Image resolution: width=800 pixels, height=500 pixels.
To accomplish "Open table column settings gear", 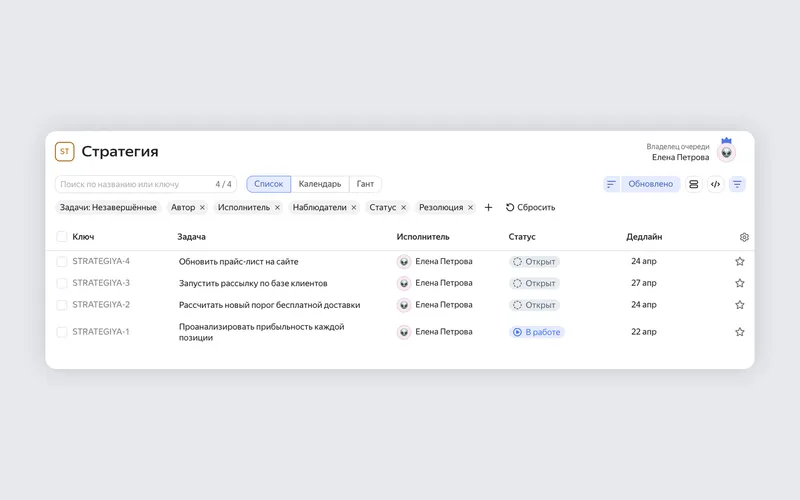I will click(744, 237).
